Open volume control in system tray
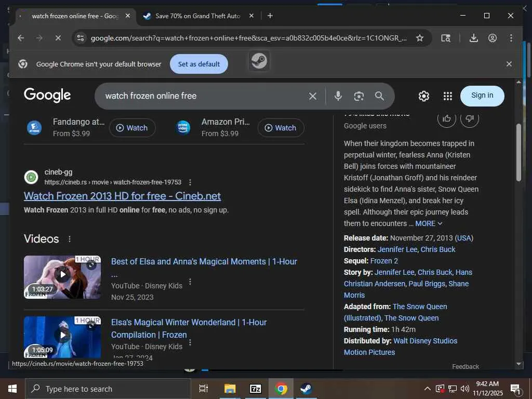 pyautogui.click(x=465, y=389)
